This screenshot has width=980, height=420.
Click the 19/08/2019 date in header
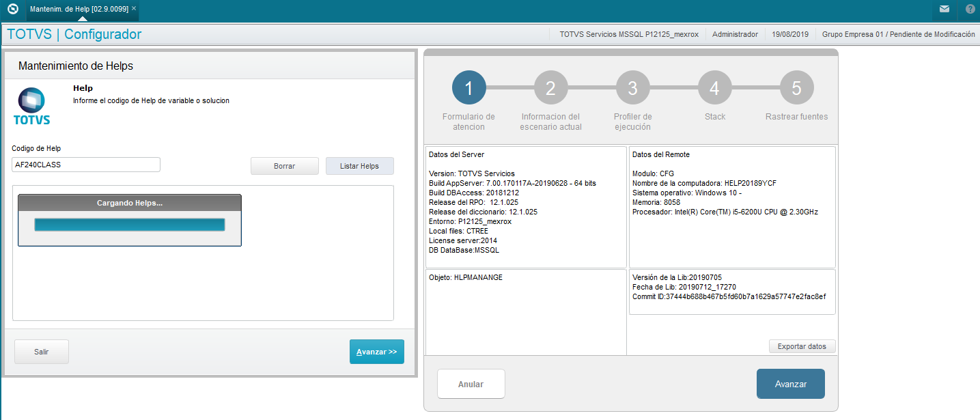tap(790, 34)
